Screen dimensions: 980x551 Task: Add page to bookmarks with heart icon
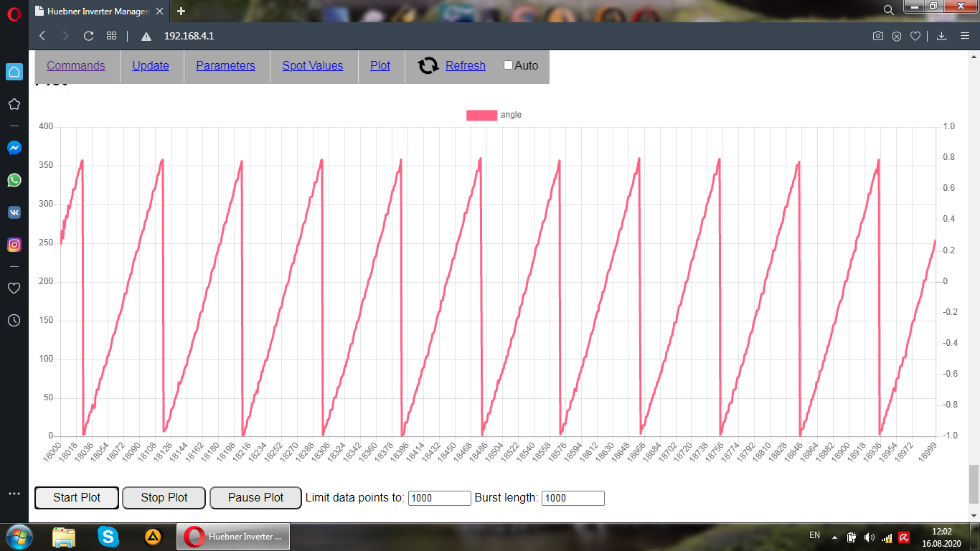click(915, 36)
